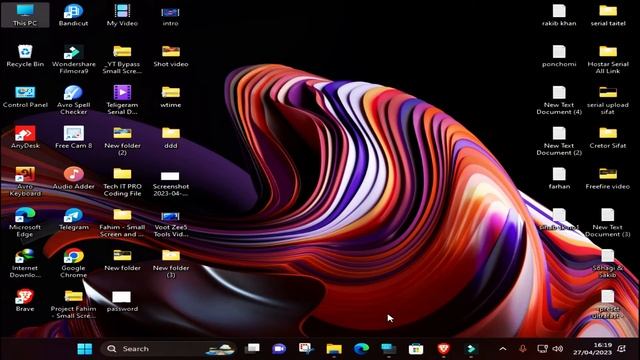Launch Bandicut from the desktop
Viewport: 640px width, 360px height.
(x=73, y=15)
